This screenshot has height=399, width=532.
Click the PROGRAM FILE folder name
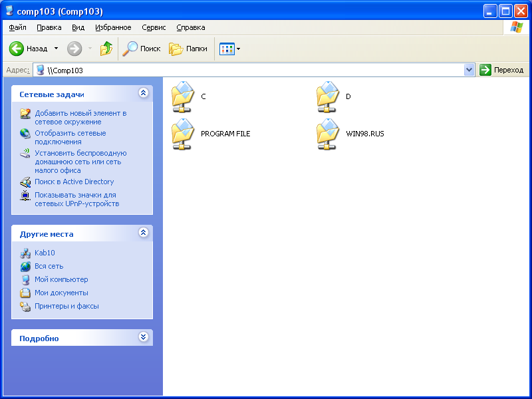(x=225, y=134)
